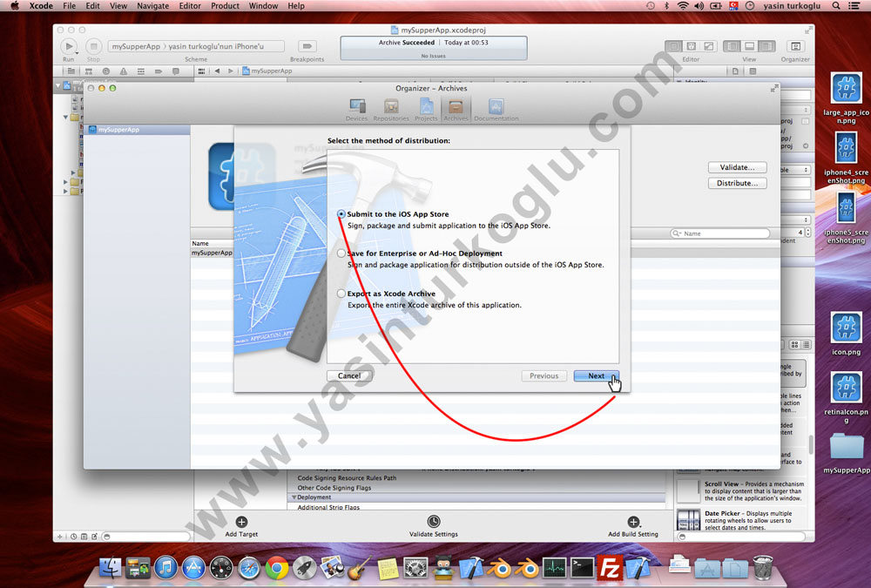Open the mySupperApp folder on desktop
Screen dimensions: 871x588
(846, 453)
